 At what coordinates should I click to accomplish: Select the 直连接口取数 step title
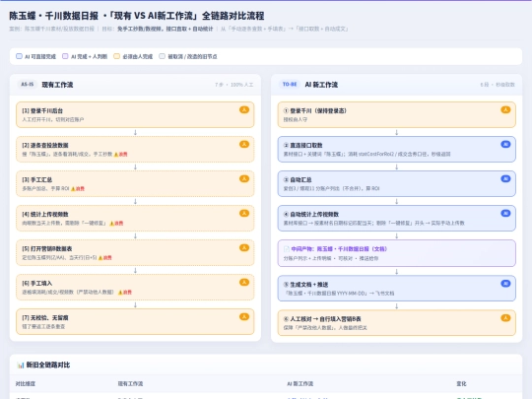[303, 145]
